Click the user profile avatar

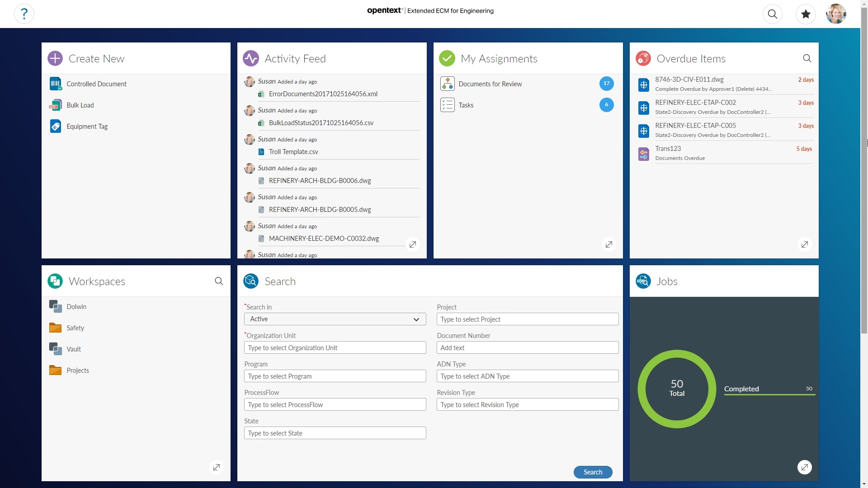coord(836,14)
